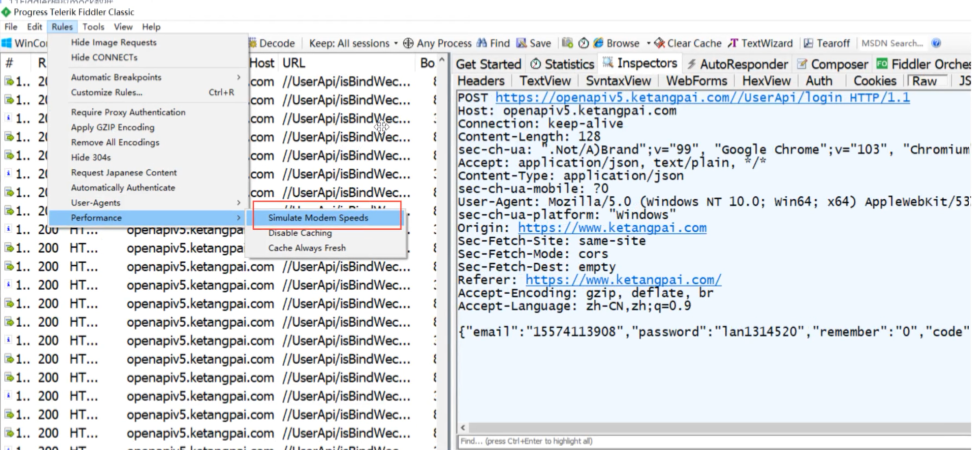The height and width of the screenshot is (450, 972).
Task: Toggle Remove All Encodings
Action: pos(115,142)
